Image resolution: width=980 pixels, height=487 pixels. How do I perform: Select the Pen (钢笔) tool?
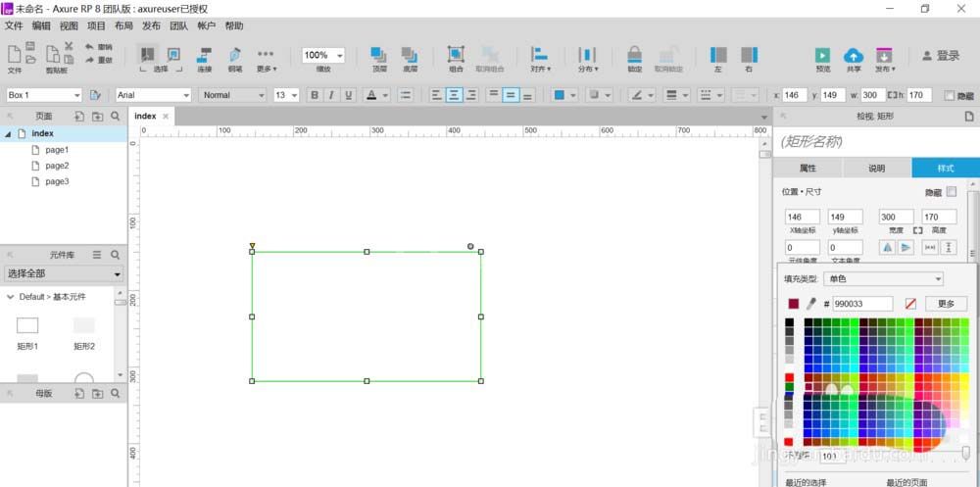pos(235,55)
